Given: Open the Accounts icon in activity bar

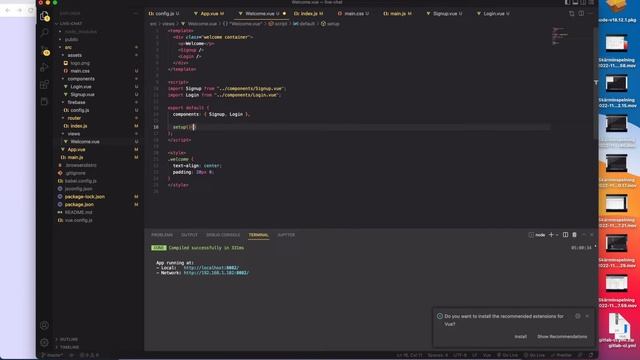Looking at the screenshot, I should 44,325.
